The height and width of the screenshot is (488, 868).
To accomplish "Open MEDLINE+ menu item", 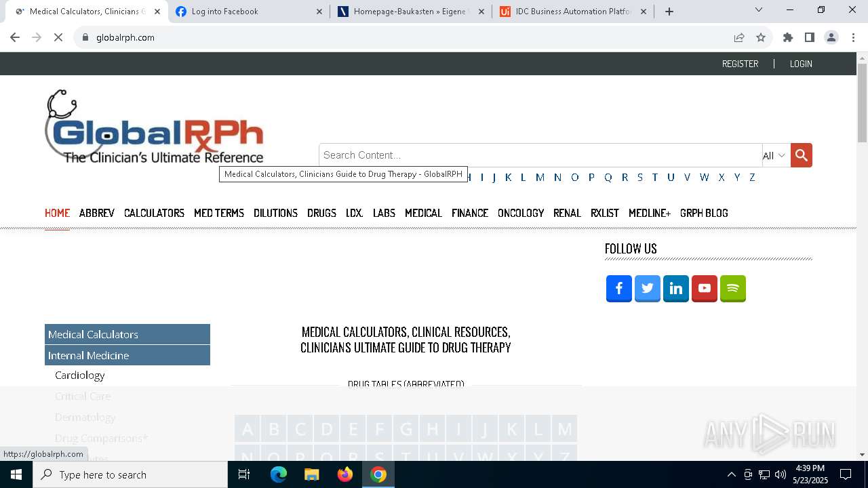I will [x=650, y=213].
